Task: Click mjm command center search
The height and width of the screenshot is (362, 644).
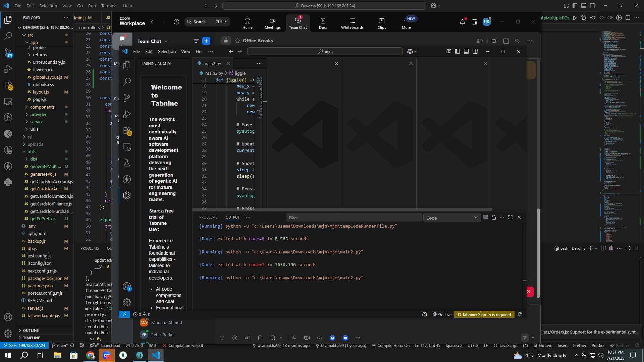Action: (x=325, y=52)
